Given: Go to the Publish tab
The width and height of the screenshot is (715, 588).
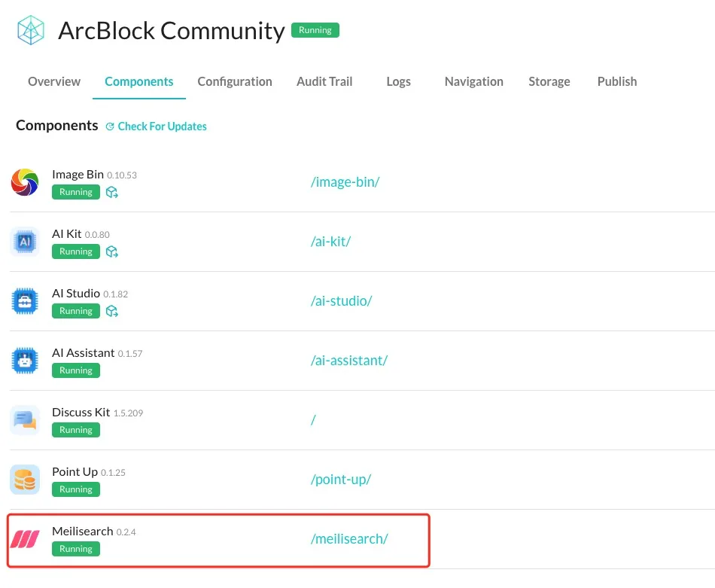Looking at the screenshot, I should click(x=617, y=81).
